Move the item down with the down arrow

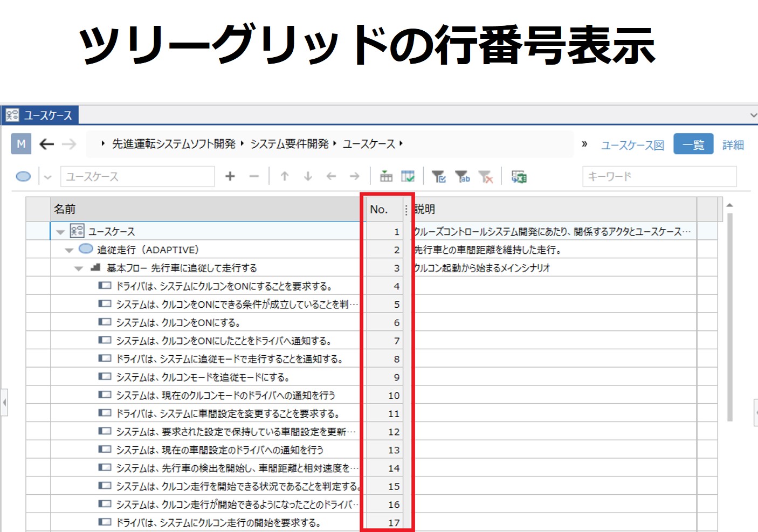[x=308, y=176]
